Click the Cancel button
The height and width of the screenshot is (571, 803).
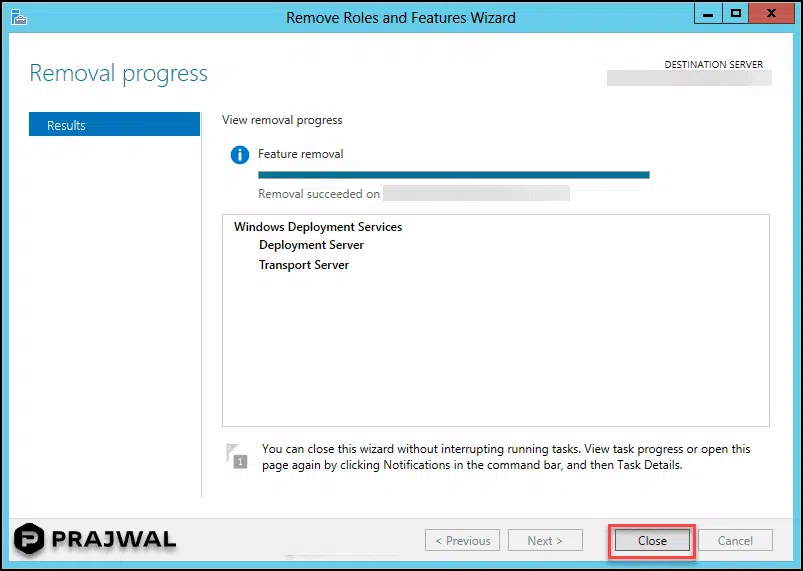pos(735,540)
